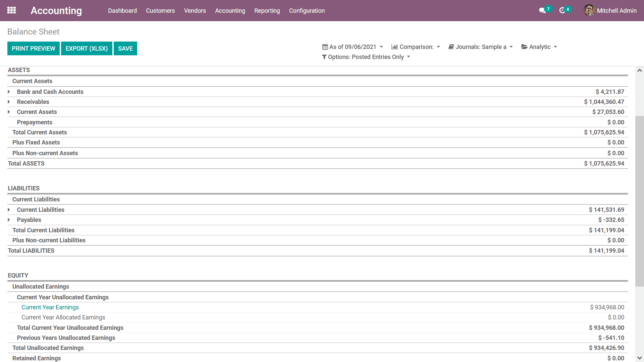This screenshot has height=362, width=644.
Task: Click the LIABILITIES section heading
Action: click(23, 188)
